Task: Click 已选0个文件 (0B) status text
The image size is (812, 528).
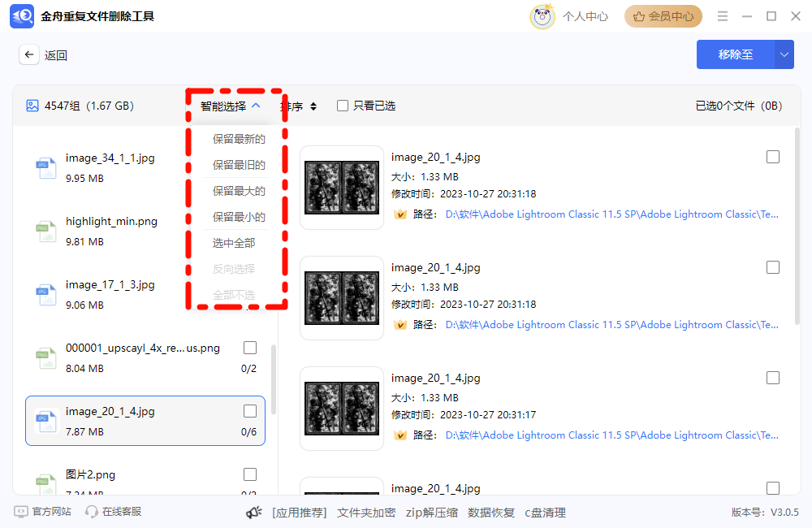Action: point(738,106)
